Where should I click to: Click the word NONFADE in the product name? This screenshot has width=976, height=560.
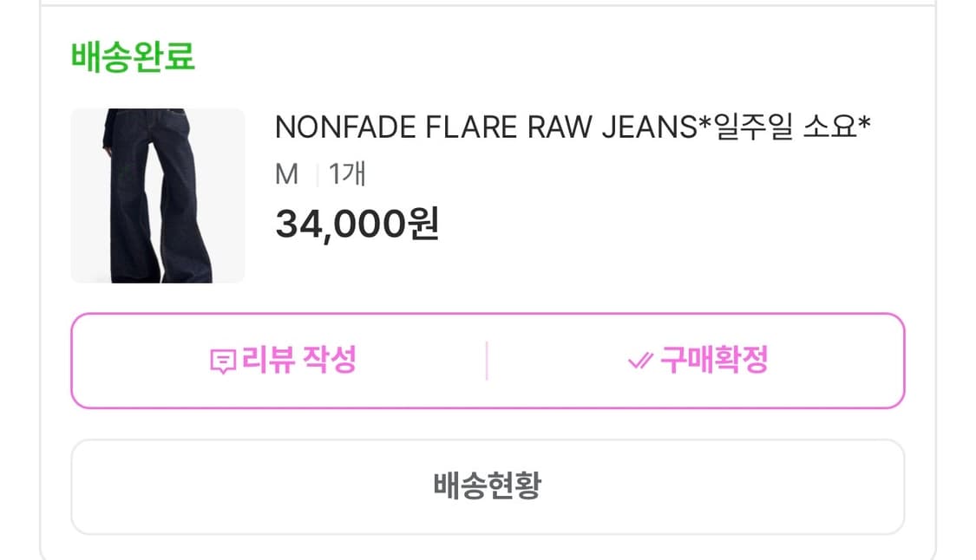(346, 127)
